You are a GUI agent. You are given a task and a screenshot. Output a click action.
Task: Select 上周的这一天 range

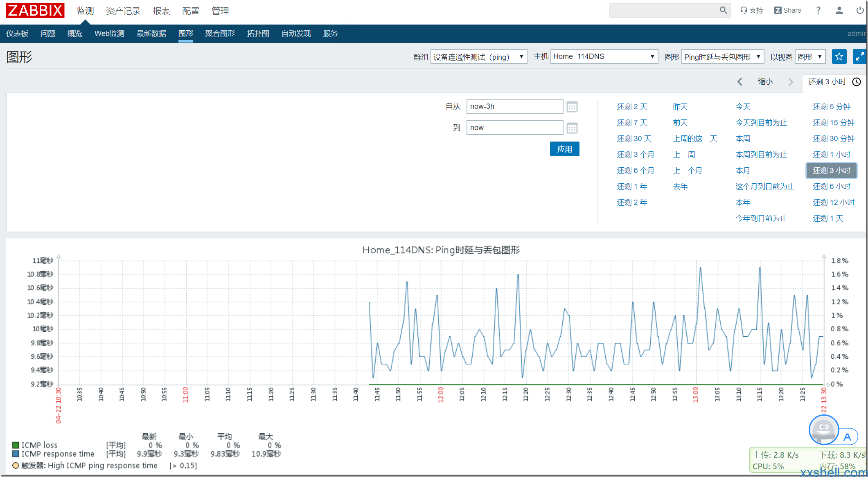[695, 139]
